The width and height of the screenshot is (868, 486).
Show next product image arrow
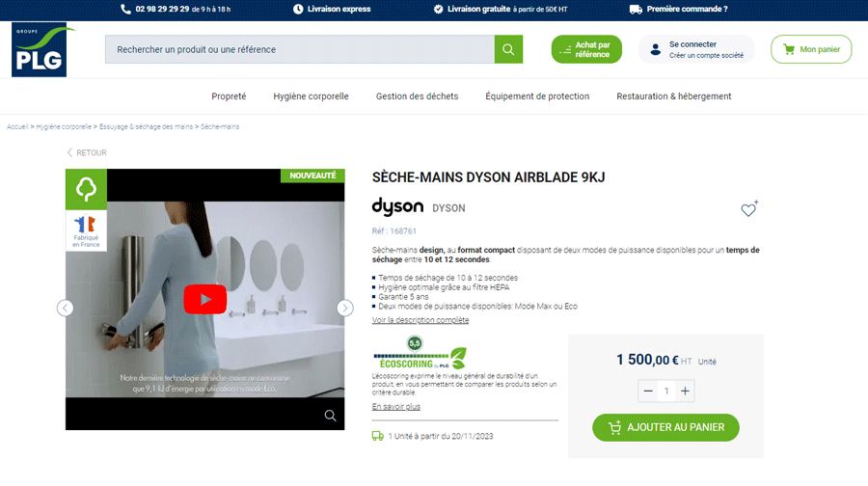point(345,308)
